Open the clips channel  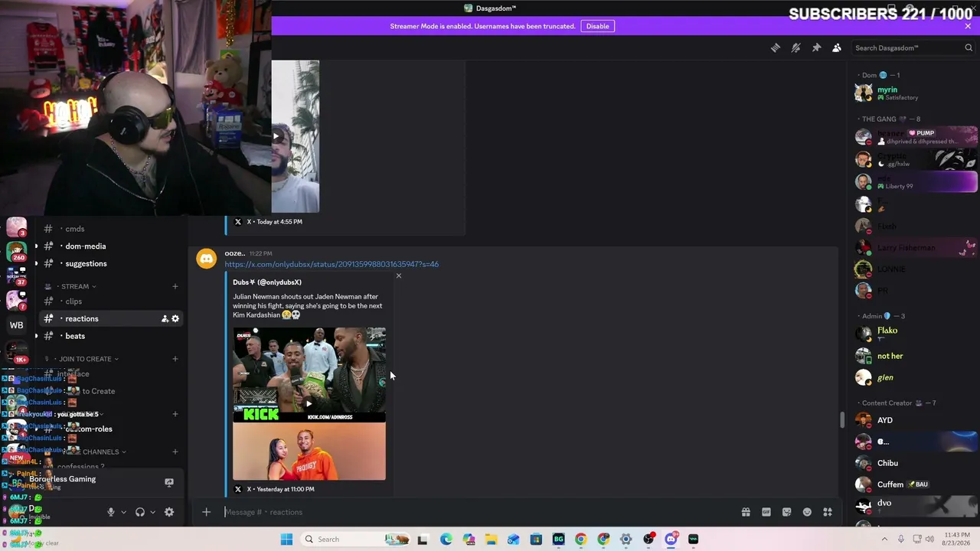[x=73, y=302]
